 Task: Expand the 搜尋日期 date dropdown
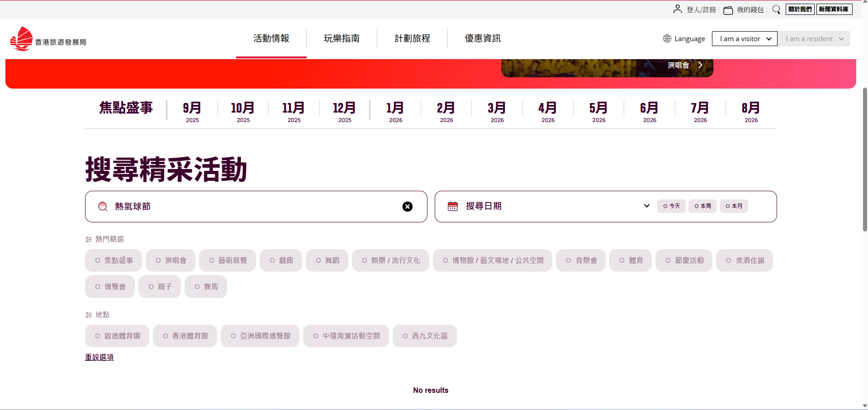click(x=646, y=206)
